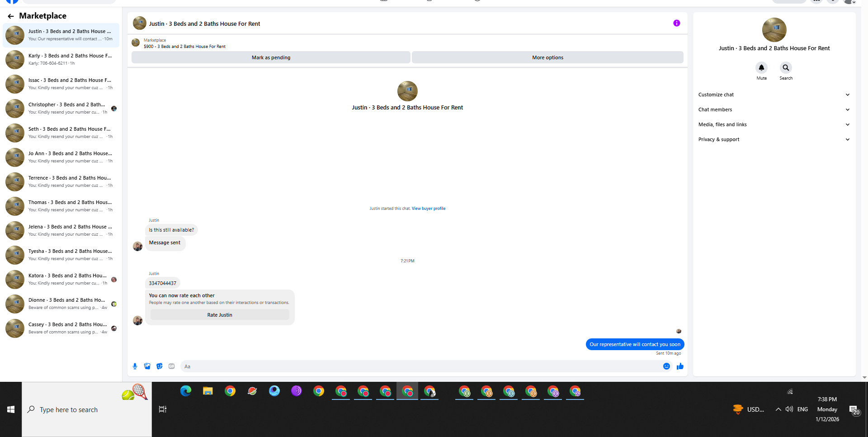The height and width of the screenshot is (437, 868).
Task: Click Mark as pending button
Action: pos(271,57)
